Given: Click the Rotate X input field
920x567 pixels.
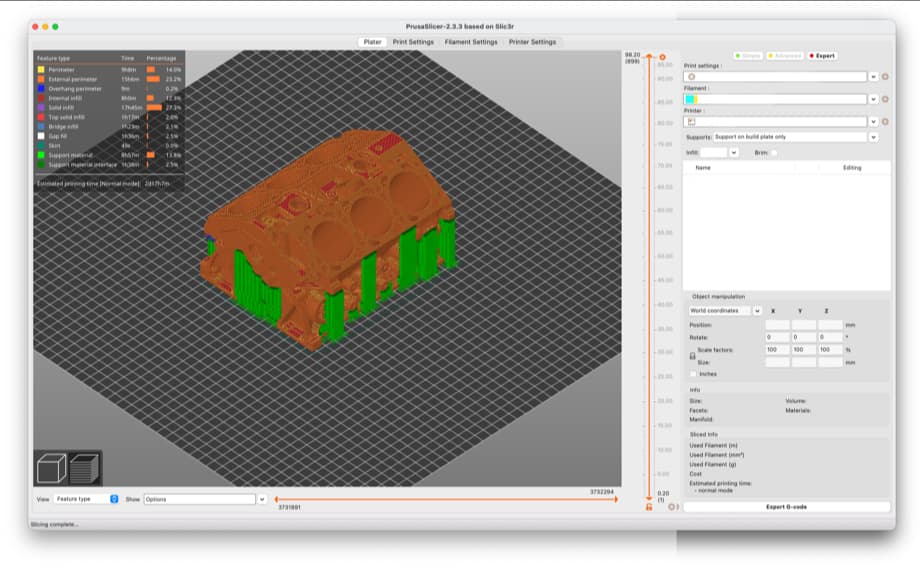Looking at the screenshot, I should pyautogui.click(x=777, y=338).
